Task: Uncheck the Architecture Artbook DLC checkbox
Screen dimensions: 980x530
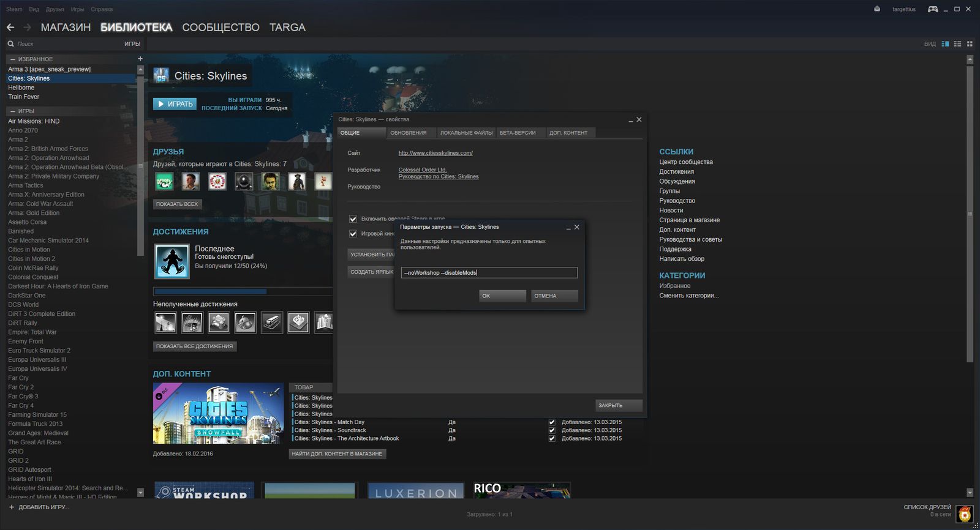Action: tap(552, 439)
